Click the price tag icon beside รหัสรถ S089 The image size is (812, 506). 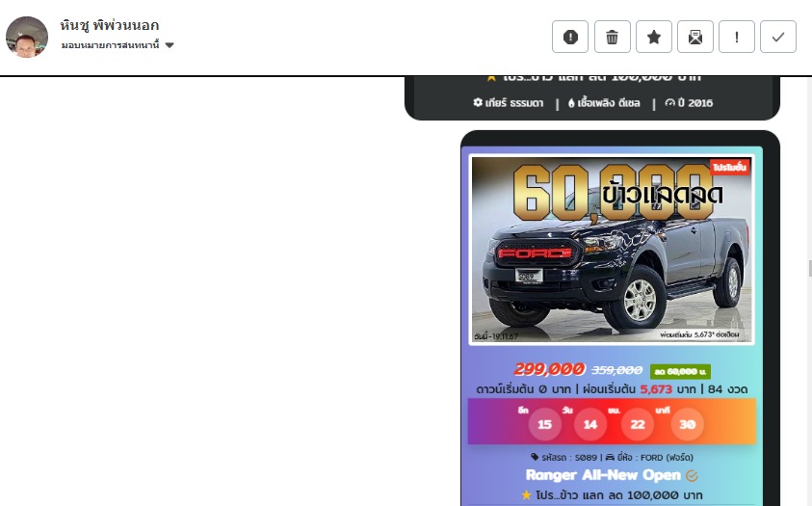pos(535,457)
